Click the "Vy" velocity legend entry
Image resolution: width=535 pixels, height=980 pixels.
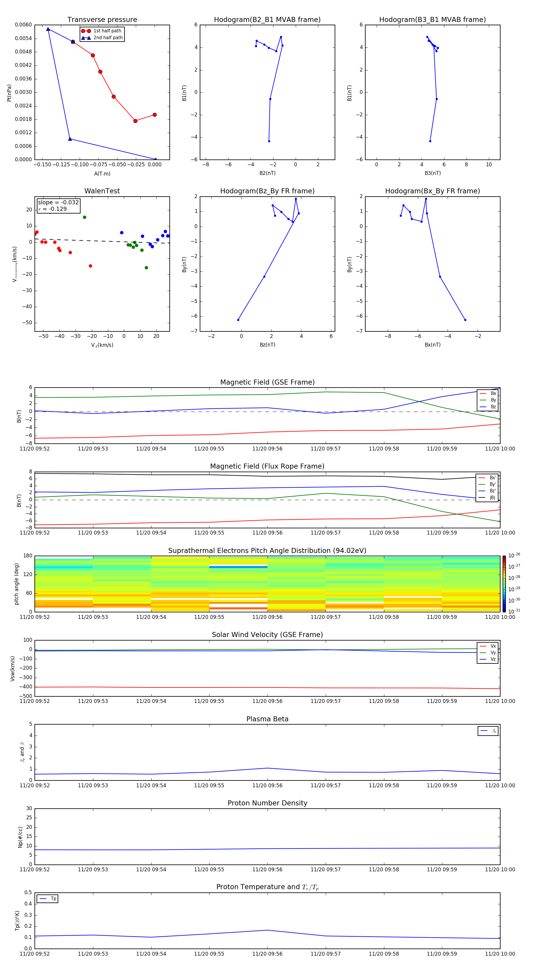488,652
